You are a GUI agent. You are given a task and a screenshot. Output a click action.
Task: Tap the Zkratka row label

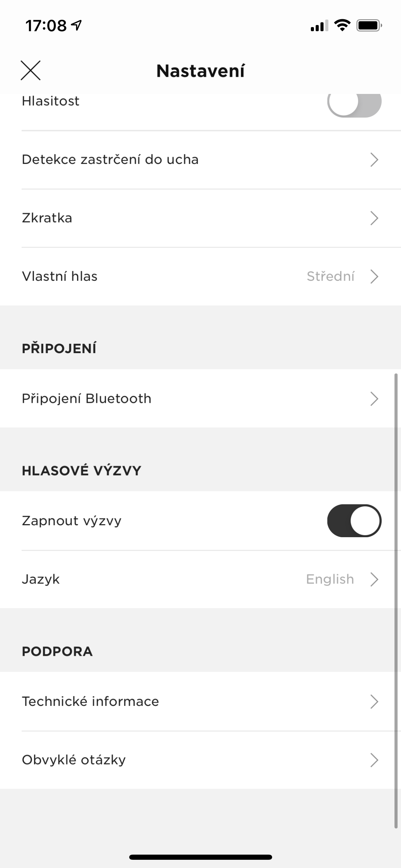click(47, 218)
